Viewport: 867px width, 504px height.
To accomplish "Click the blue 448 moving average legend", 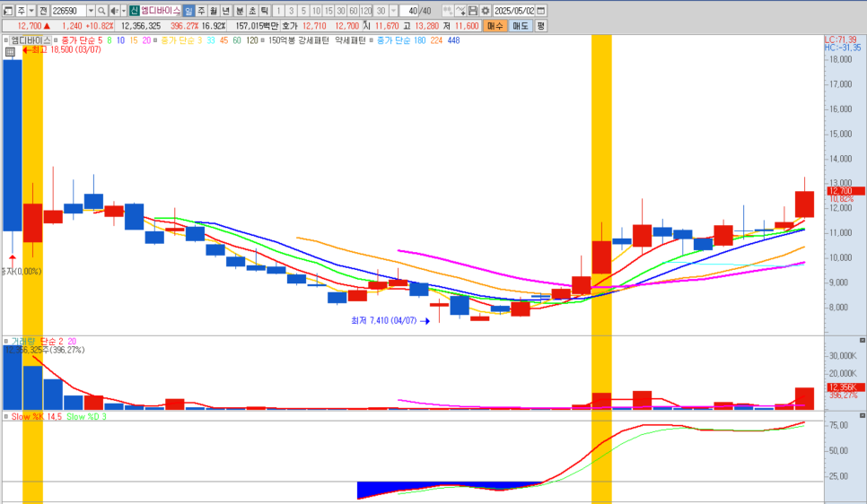I will click(453, 40).
